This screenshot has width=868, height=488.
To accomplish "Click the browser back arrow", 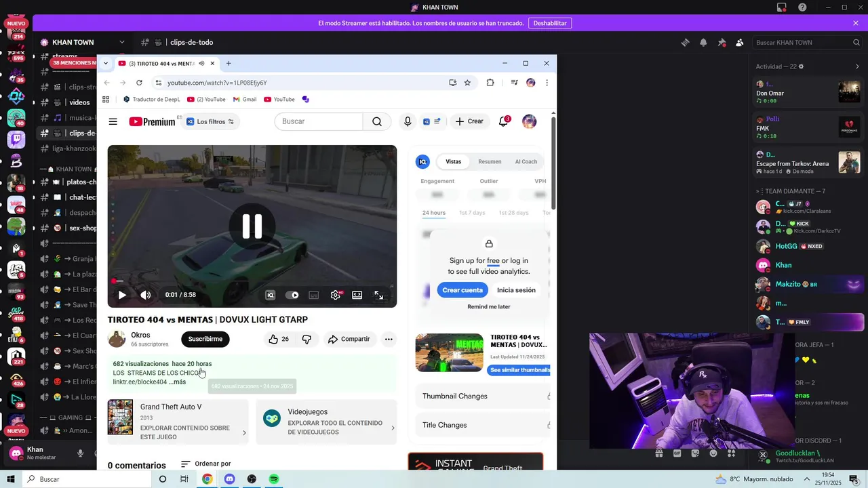I will pos(106,83).
